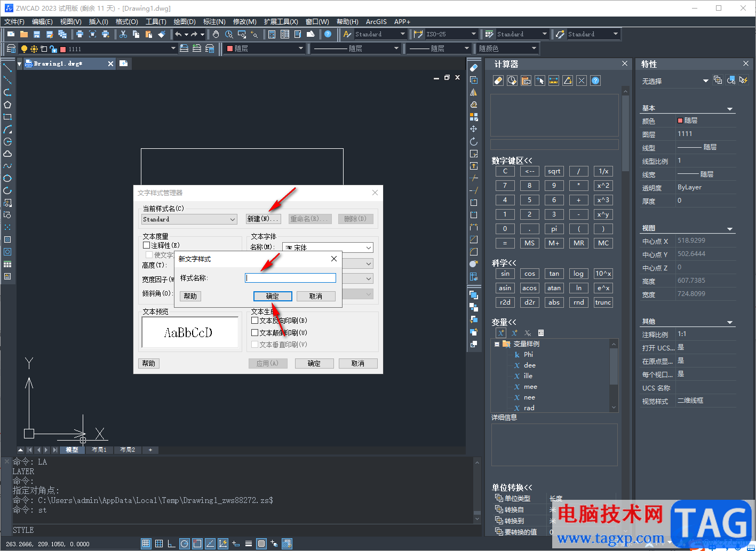Screen dimensions: 756x551
Task: Collapse the 科学 section
Action: pos(504,263)
